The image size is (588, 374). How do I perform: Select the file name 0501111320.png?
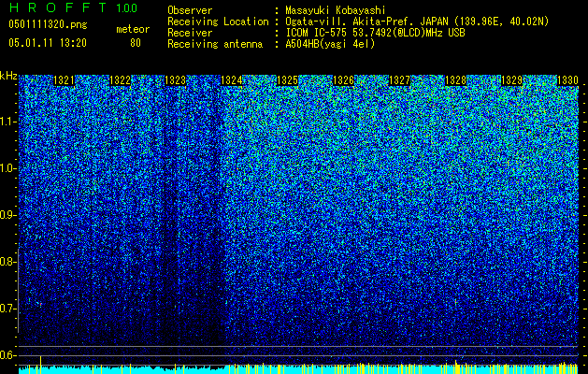[x=48, y=25]
